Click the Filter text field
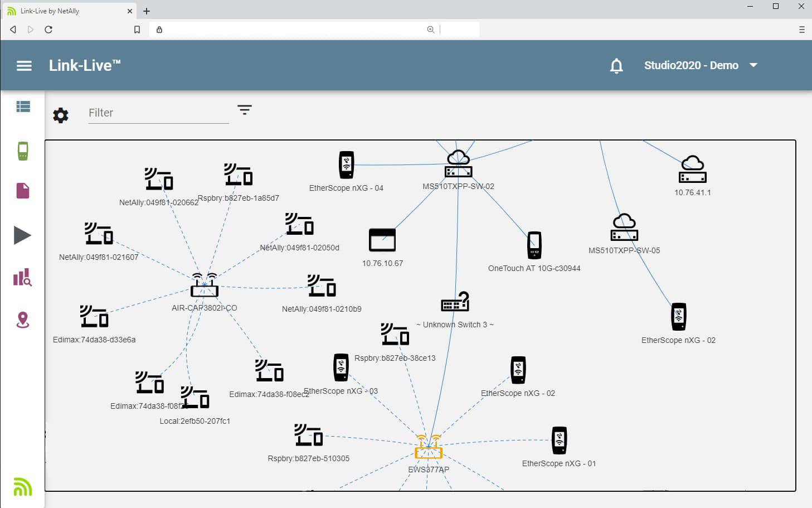This screenshot has height=508, width=812. coord(158,113)
